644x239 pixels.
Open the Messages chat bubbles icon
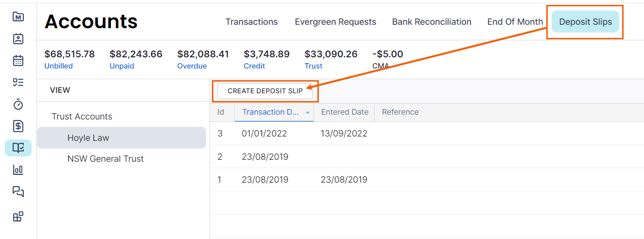(x=18, y=192)
